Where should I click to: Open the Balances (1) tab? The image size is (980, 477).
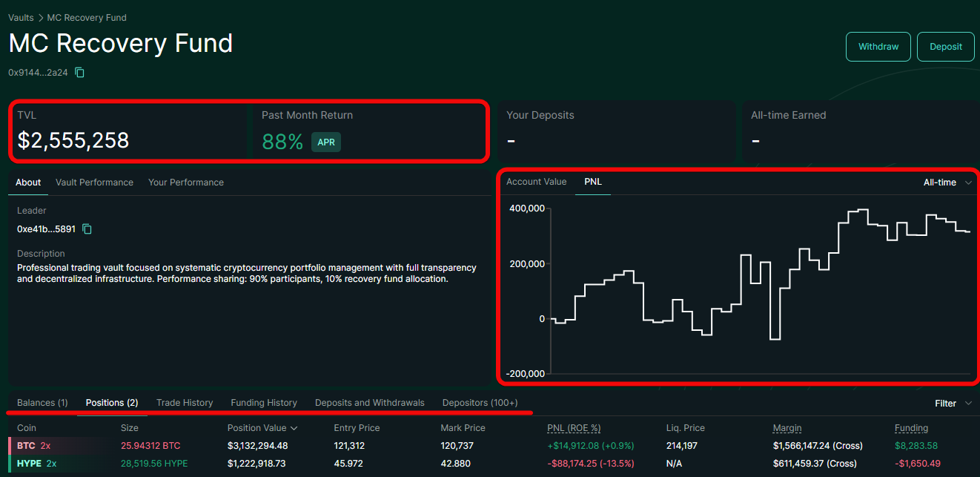point(42,403)
